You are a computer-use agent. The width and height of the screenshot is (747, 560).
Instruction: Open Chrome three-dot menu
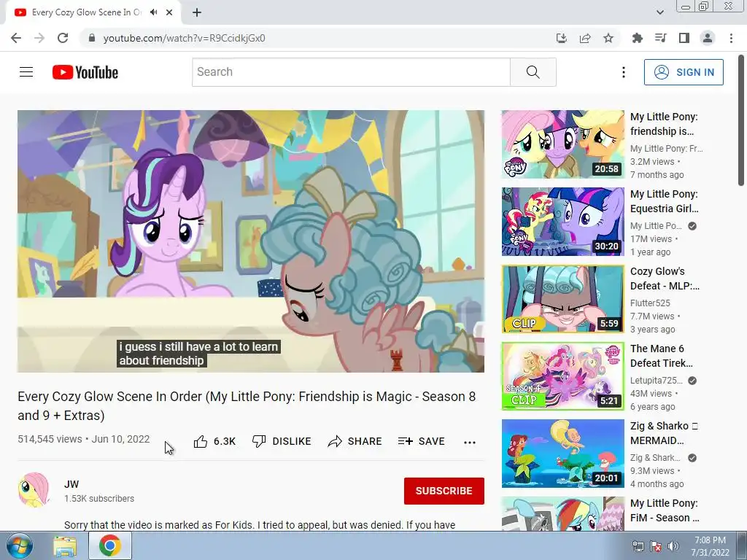731,38
